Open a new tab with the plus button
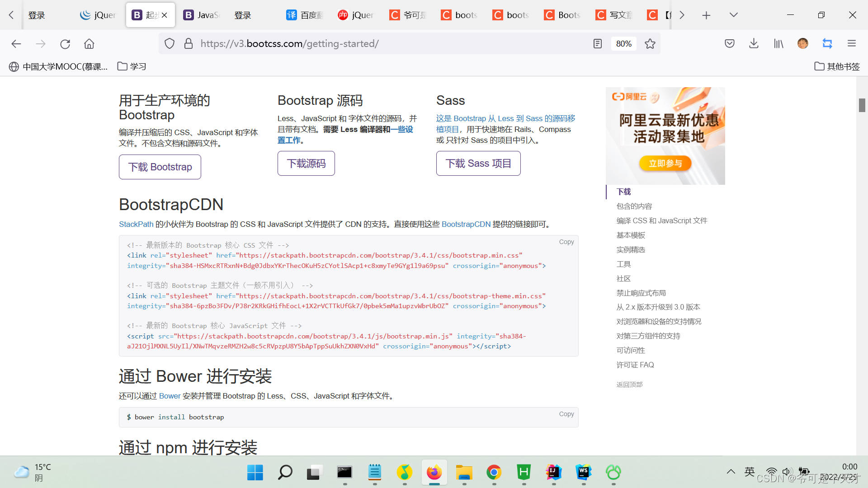Viewport: 868px width, 488px height. (706, 15)
